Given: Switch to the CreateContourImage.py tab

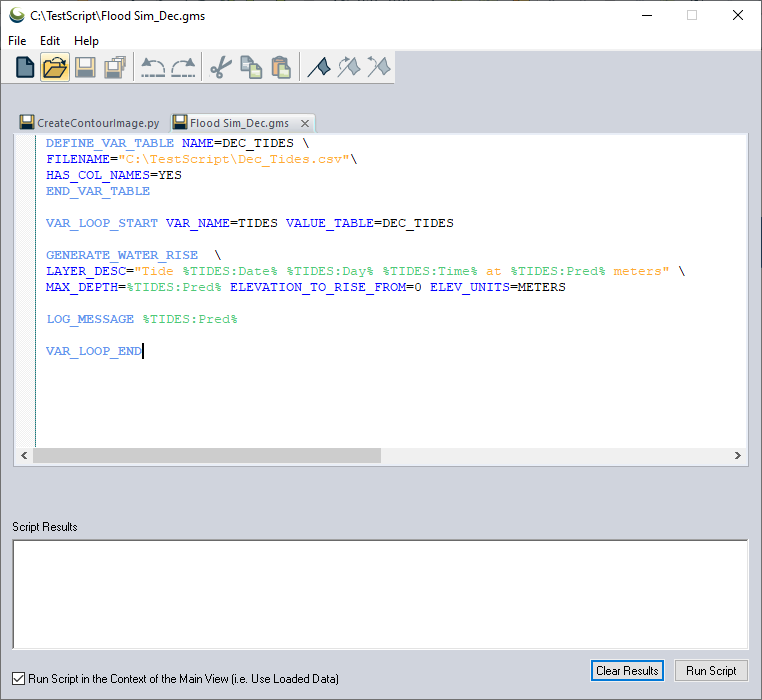Looking at the screenshot, I should coord(90,123).
